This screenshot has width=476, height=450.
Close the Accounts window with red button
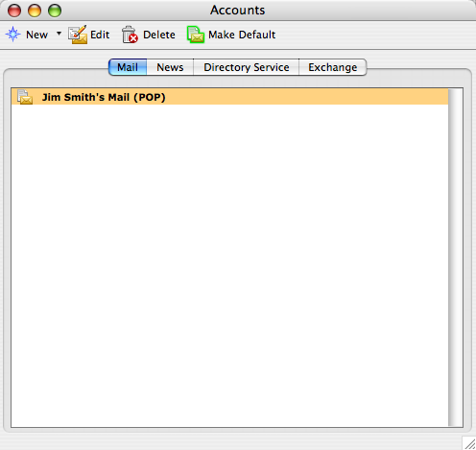[x=14, y=11]
